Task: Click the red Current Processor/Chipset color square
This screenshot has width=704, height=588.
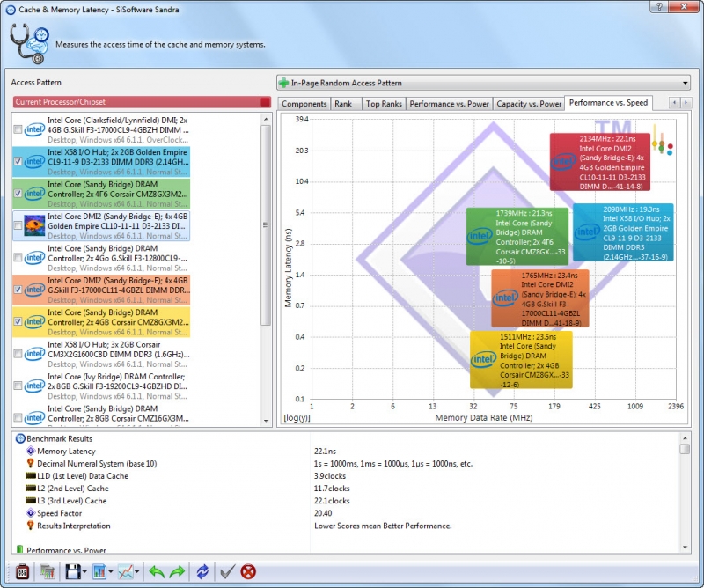Action: point(266,102)
